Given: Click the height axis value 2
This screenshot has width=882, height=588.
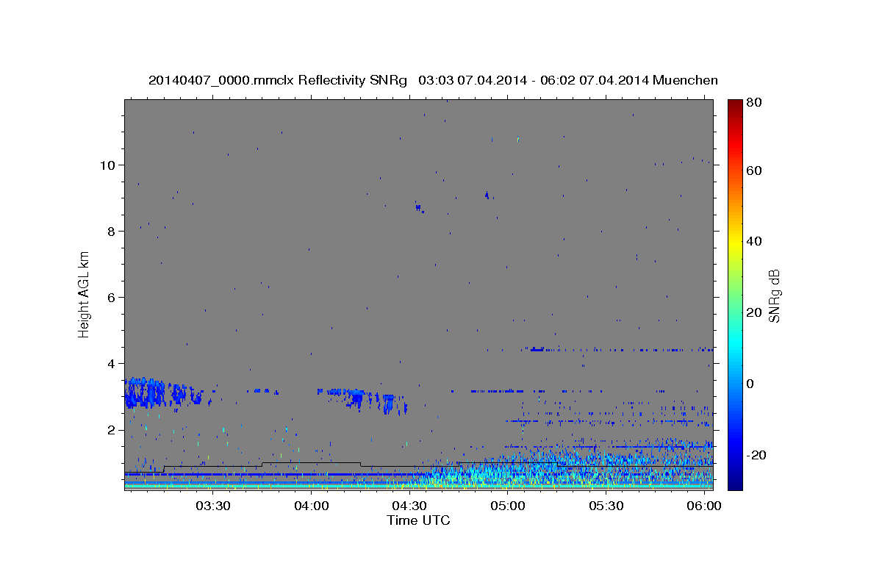Looking at the screenshot, I should 111,429.
